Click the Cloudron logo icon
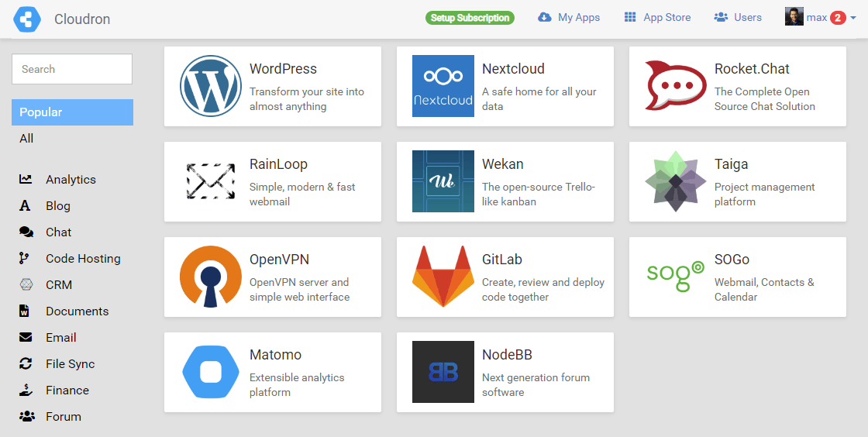Screen dimensions: 868x437 click(26, 19)
